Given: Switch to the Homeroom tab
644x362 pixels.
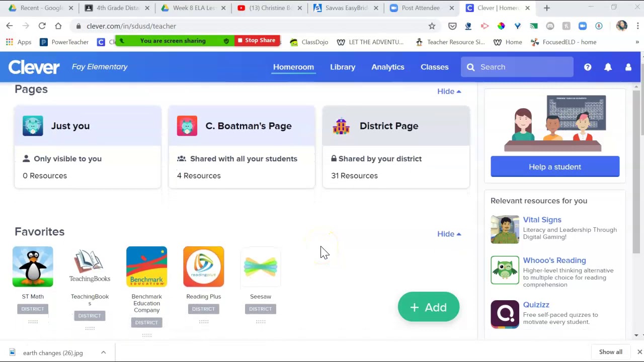Looking at the screenshot, I should coord(293,67).
